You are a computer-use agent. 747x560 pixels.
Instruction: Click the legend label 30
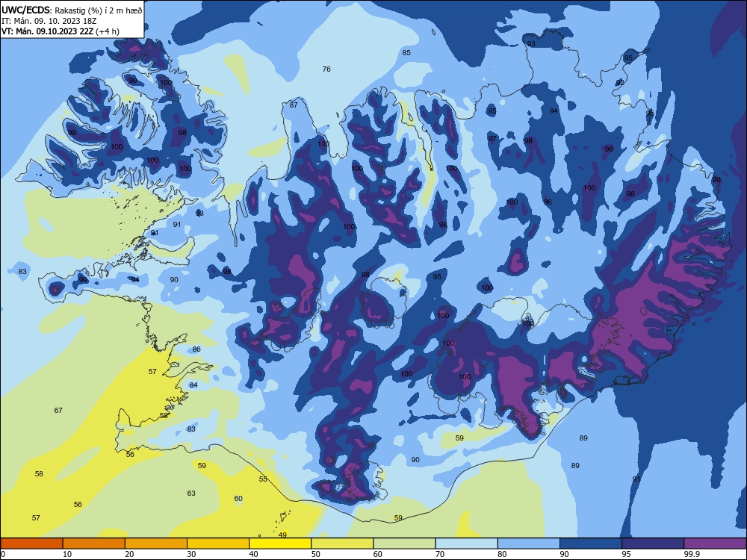point(191,554)
